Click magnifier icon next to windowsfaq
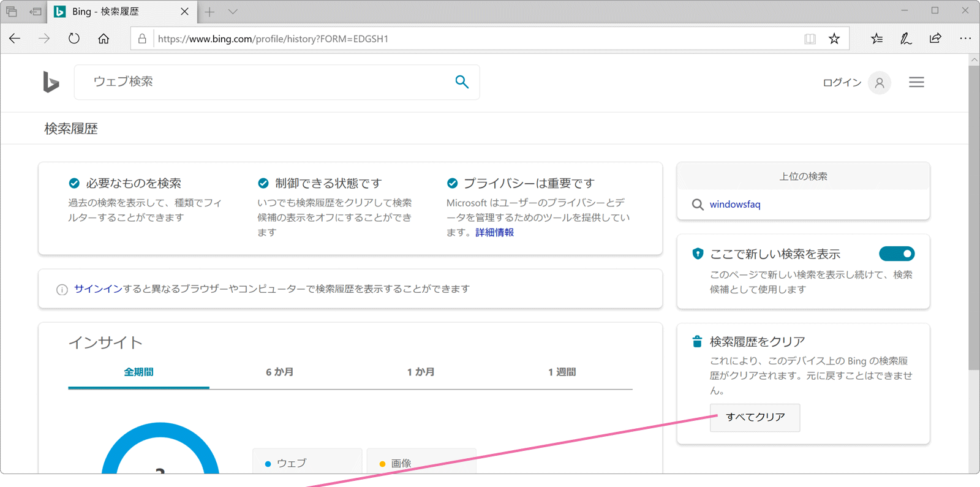980x487 pixels. pyautogui.click(x=698, y=205)
